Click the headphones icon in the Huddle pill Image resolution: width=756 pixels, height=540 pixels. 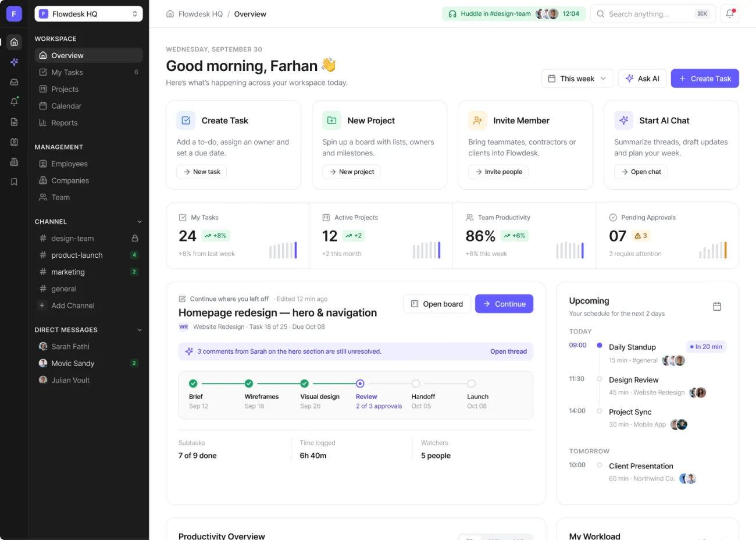tap(452, 14)
